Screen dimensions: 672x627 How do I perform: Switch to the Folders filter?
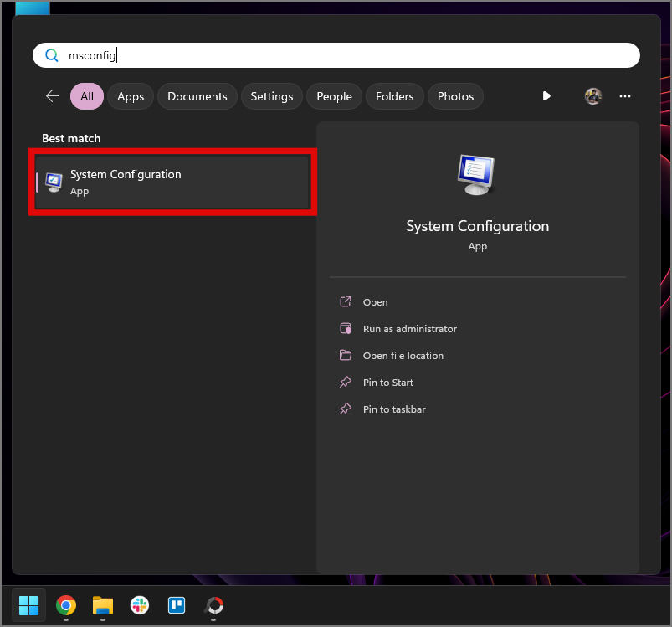395,96
